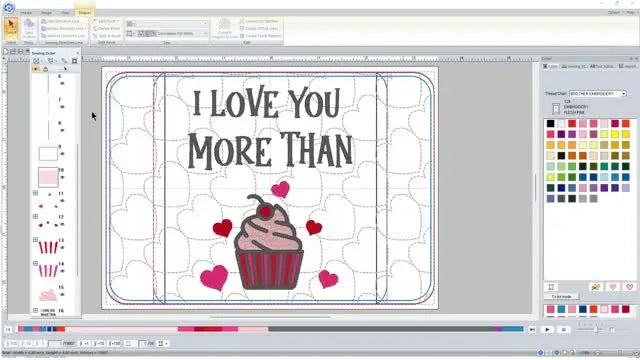Open the line sew type dropdown
Screen dimensions: 640x360
pyautogui.click(x=205, y=24)
